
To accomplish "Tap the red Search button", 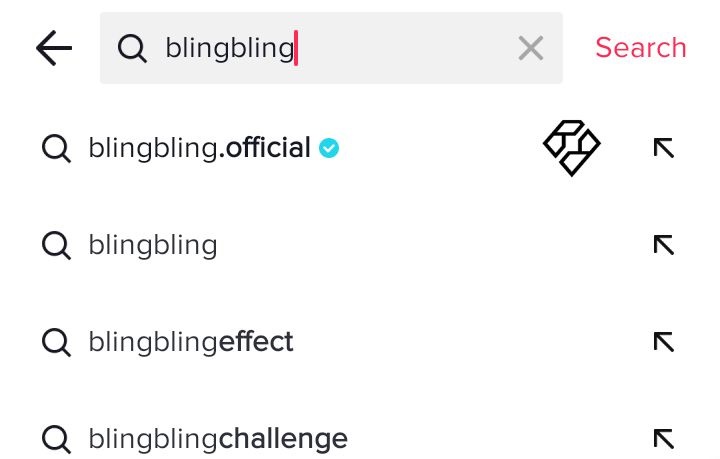I will click(x=641, y=47).
